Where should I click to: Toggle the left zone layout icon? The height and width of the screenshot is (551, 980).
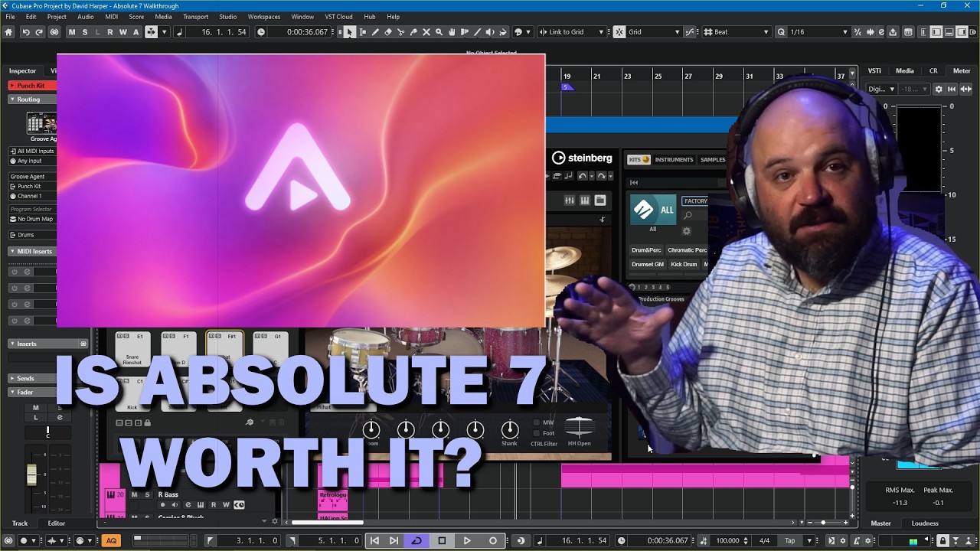pyautogui.click(x=936, y=32)
